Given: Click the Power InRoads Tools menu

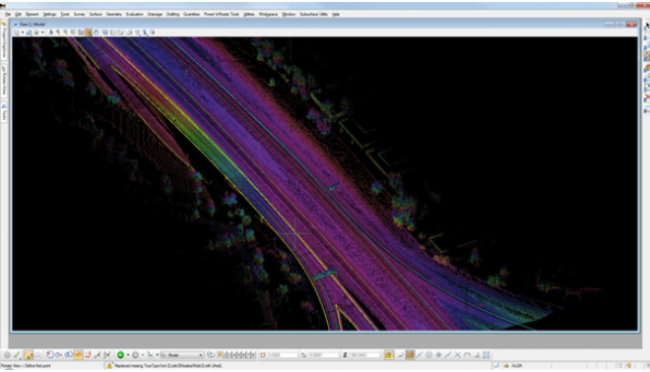Looking at the screenshot, I should tap(221, 14).
